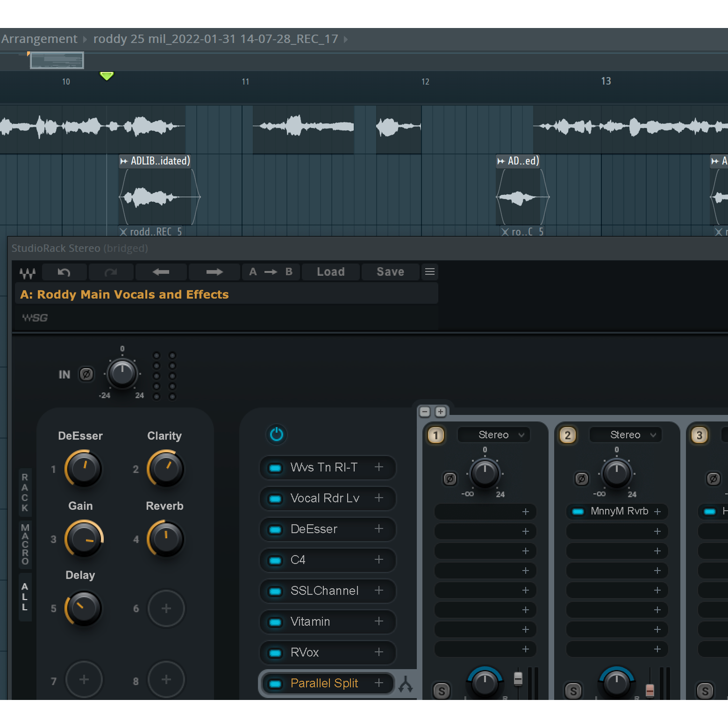The height and width of the screenshot is (728, 728).
Task: Add a macro to empty slot 6
Action: [x=166, y=608]
